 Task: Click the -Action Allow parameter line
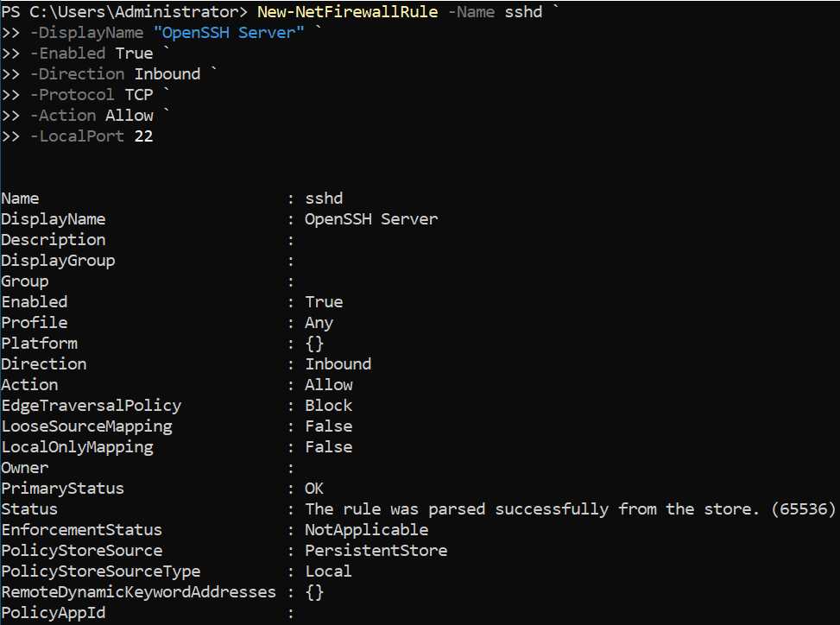point(91,115)
